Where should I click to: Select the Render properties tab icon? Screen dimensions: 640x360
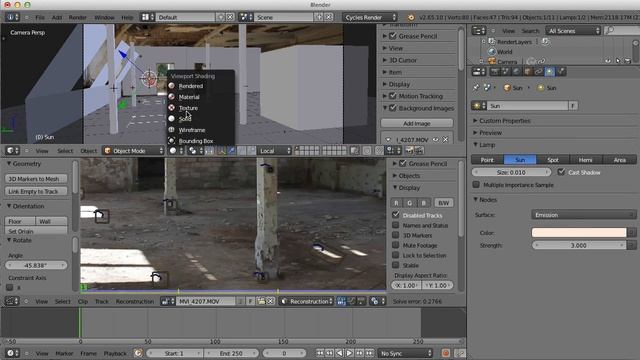click(x=495, y=72)
